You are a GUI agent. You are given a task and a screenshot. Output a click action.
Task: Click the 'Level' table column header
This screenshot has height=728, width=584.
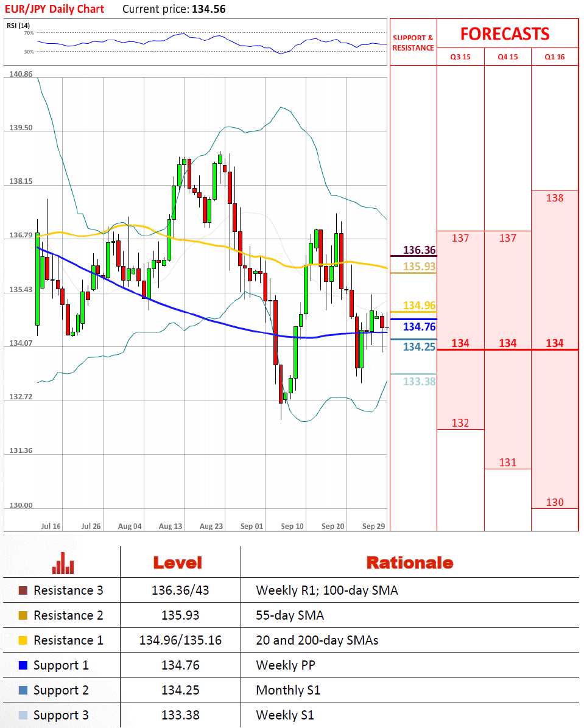pyautogui.click(x=177, y=563)
